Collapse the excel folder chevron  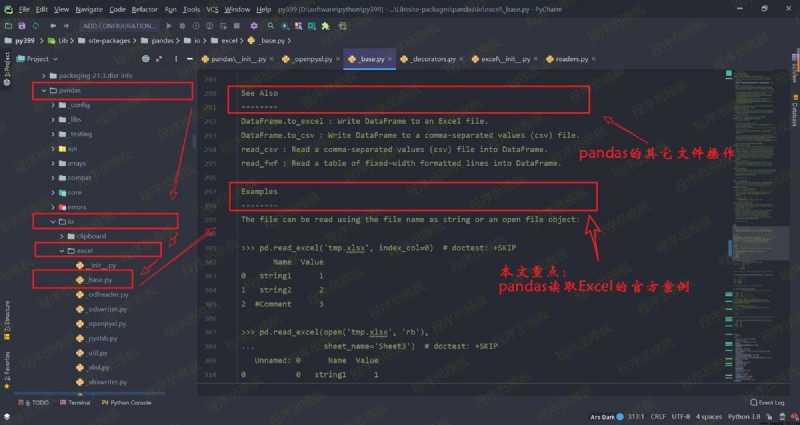tap(62, 251)
